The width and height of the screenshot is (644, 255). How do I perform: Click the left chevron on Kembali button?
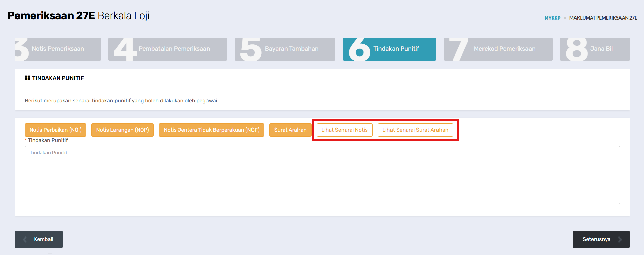coord(25,240)
